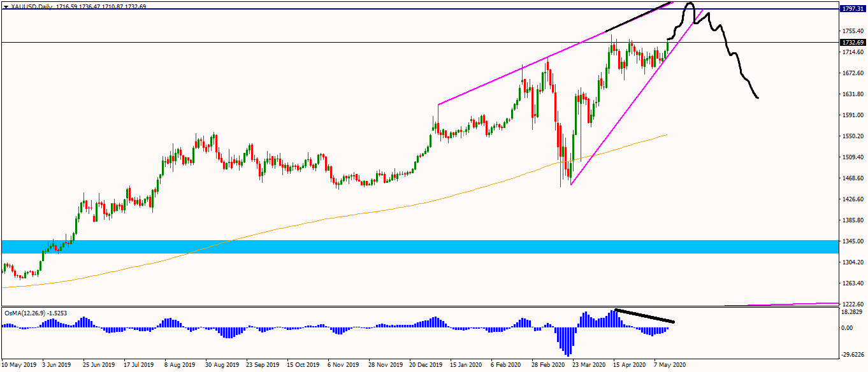Click the XAUUSD,Daily chart title text
This screenshot has height=372, width=868.
[32, 6]
